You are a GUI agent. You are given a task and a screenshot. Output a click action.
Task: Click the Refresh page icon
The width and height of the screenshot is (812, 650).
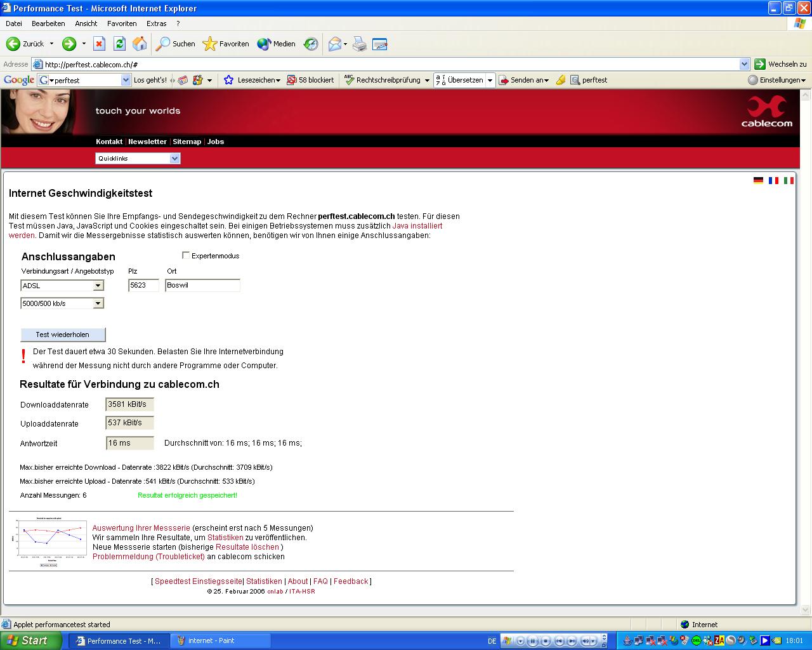[119, 44]
